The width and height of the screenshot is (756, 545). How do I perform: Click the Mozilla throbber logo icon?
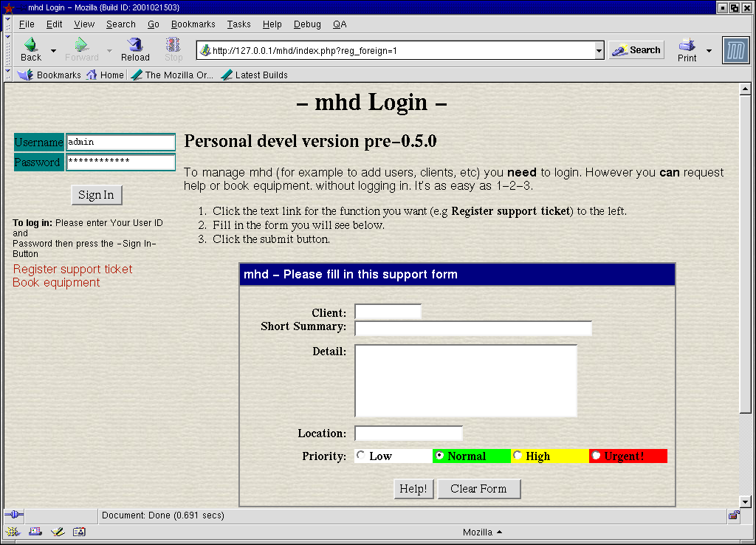pyautogui.click(x=735, y=50)
